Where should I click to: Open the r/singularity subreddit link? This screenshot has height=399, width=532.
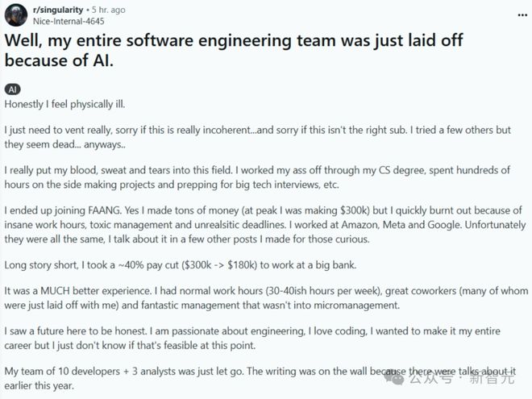(57, 10)
